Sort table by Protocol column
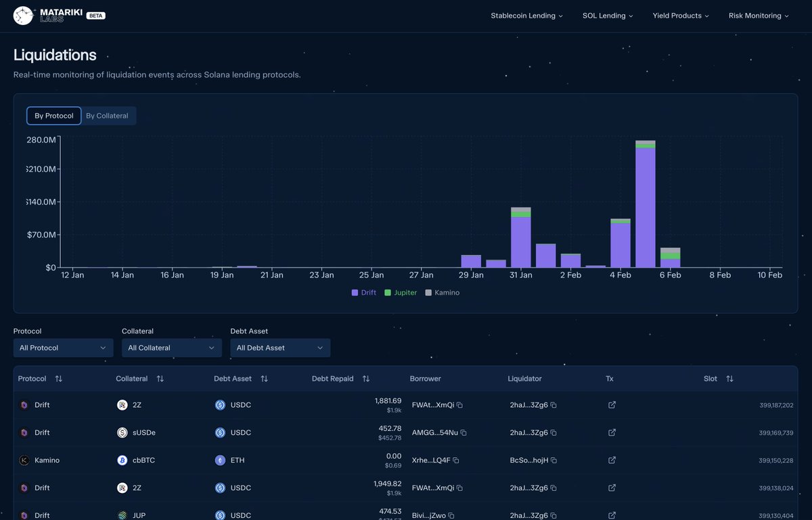The height and width of the screenshot is (520, 812). [58, 379]
